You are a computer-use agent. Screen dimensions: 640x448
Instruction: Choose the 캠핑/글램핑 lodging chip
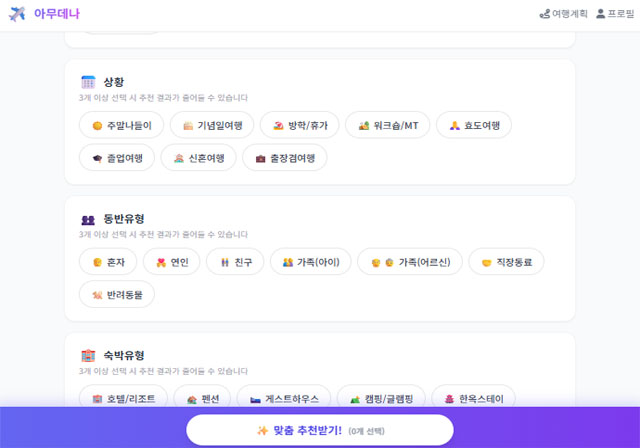pyautogui.click(x=381, y=398)
